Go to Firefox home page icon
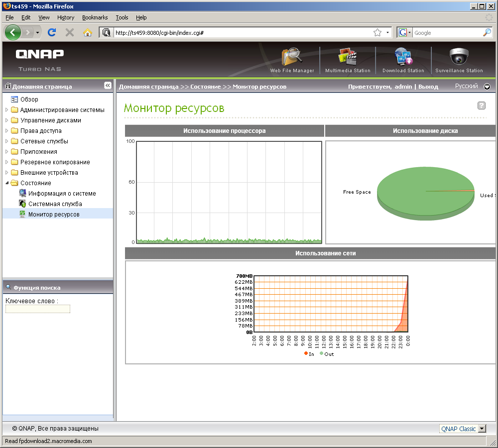 (x=87, y=32)
